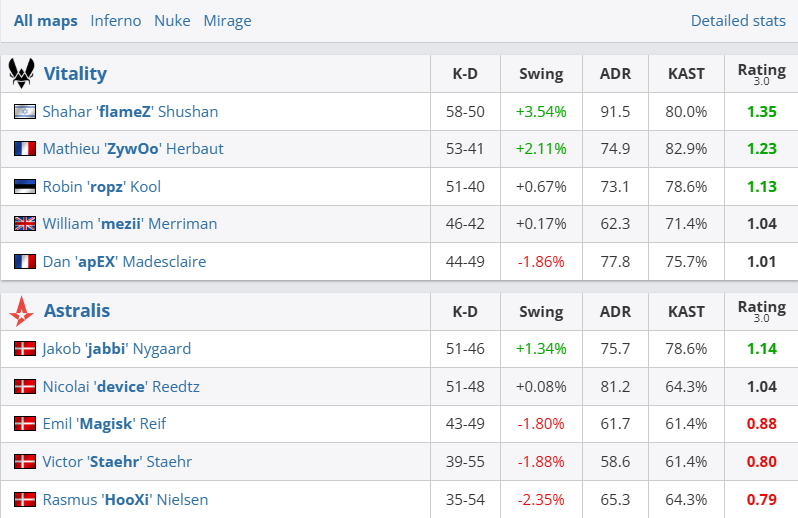
Task: Click the French flag beside ZywOo
Action: point(25,149)
